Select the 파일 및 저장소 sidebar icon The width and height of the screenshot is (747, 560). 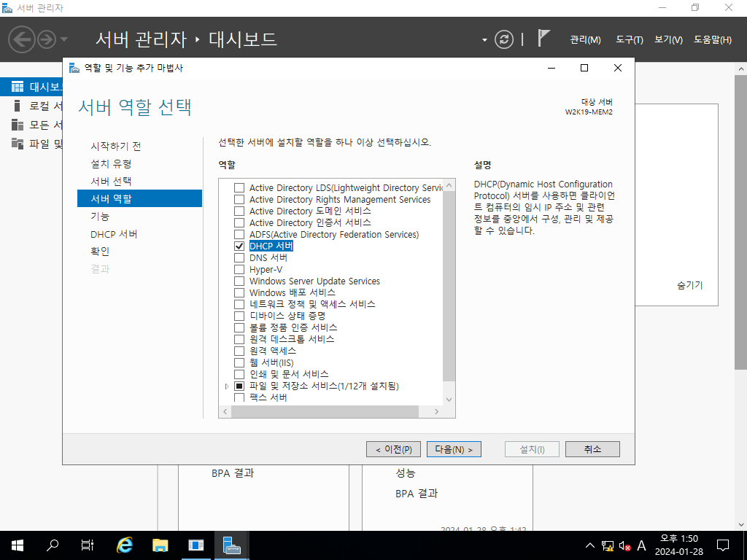18,144
